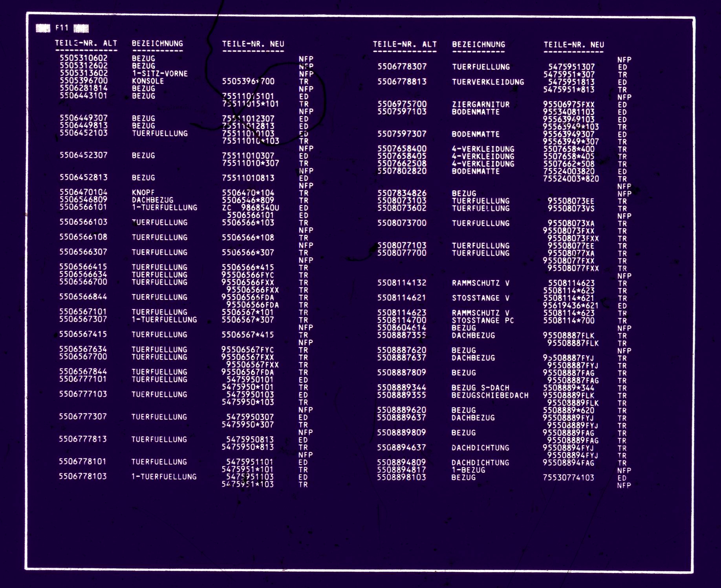Select old part number 5508114132

[x=402, y=283]
